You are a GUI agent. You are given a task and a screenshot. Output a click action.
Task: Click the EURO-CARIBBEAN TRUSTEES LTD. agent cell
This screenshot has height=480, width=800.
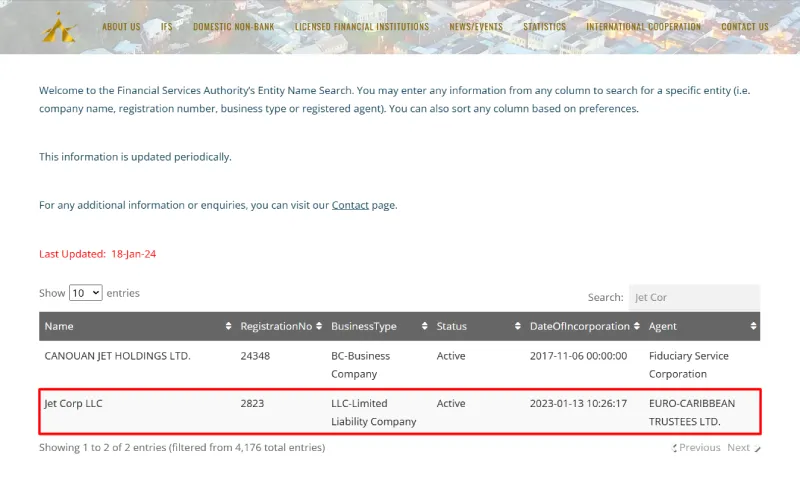(692, 412)
